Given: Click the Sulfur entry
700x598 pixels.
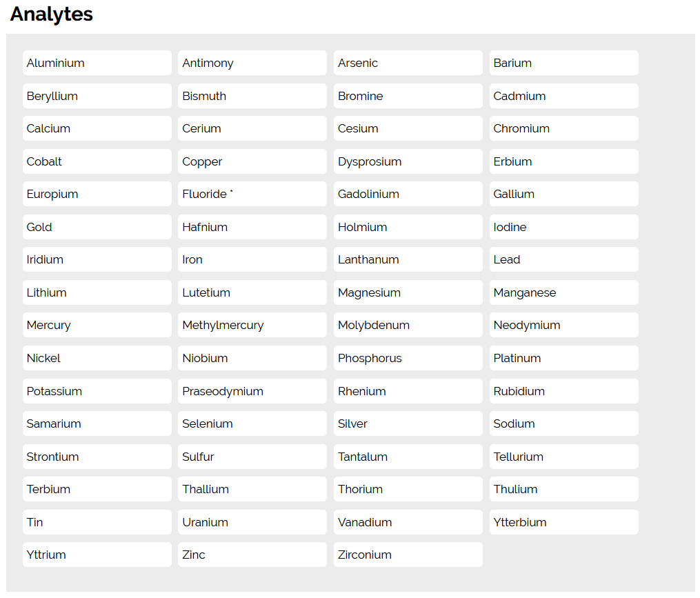Looking at the screenshot, I should 252,457.
